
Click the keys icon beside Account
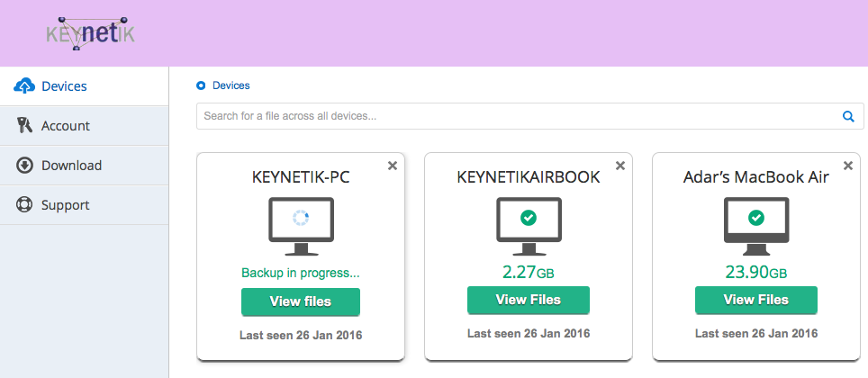pos(25,126)
